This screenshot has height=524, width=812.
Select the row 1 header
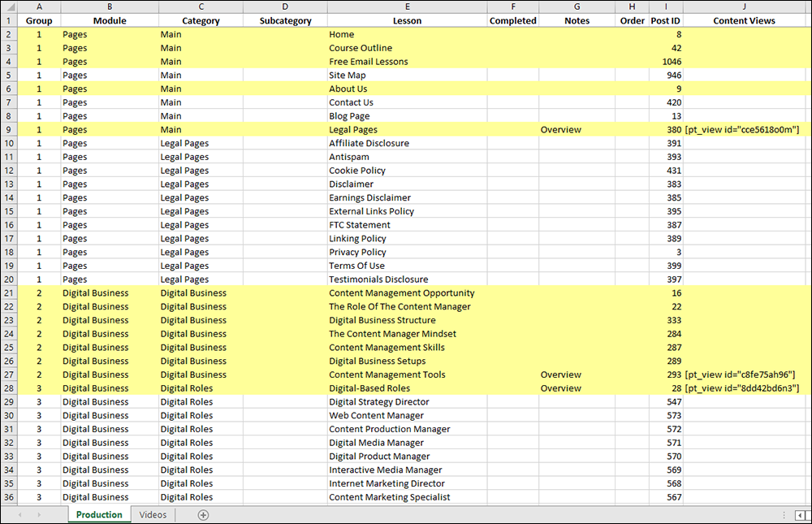9,21
